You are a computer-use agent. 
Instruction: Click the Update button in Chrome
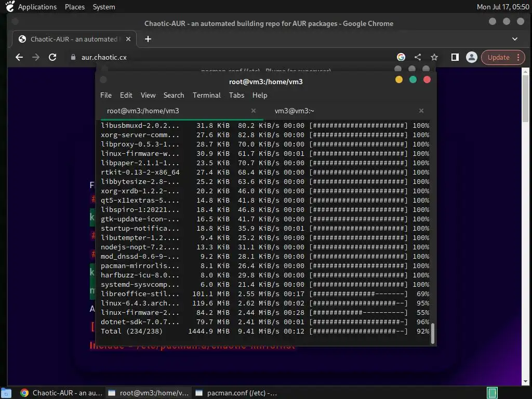tap(498, 57)
